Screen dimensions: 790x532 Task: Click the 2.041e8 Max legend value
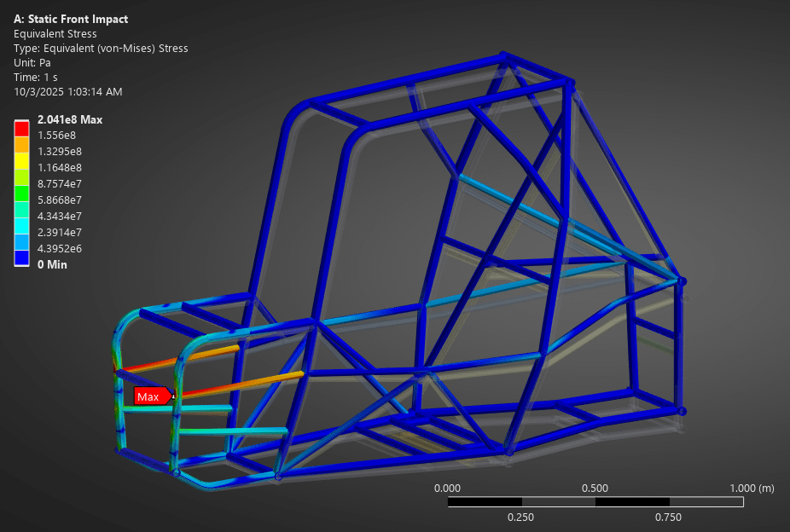(70, 119)
